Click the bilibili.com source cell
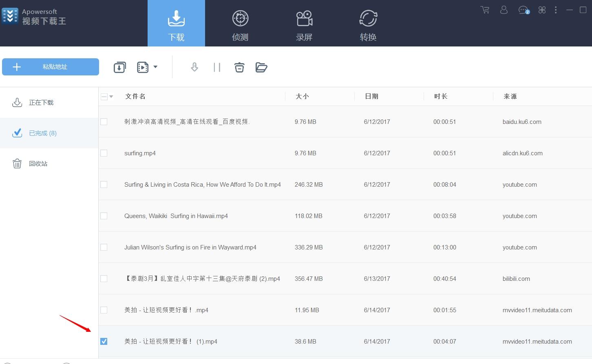Screen dimensions: 592x364 tap(516, 279)
